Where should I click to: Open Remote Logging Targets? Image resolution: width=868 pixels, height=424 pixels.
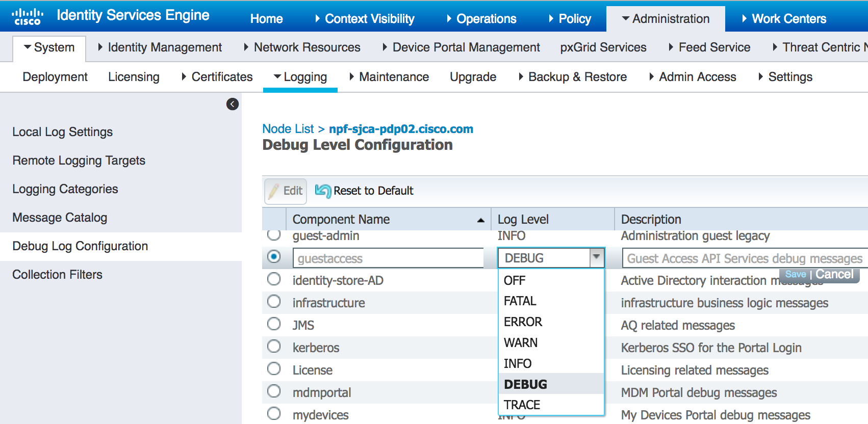click(79, 161)
